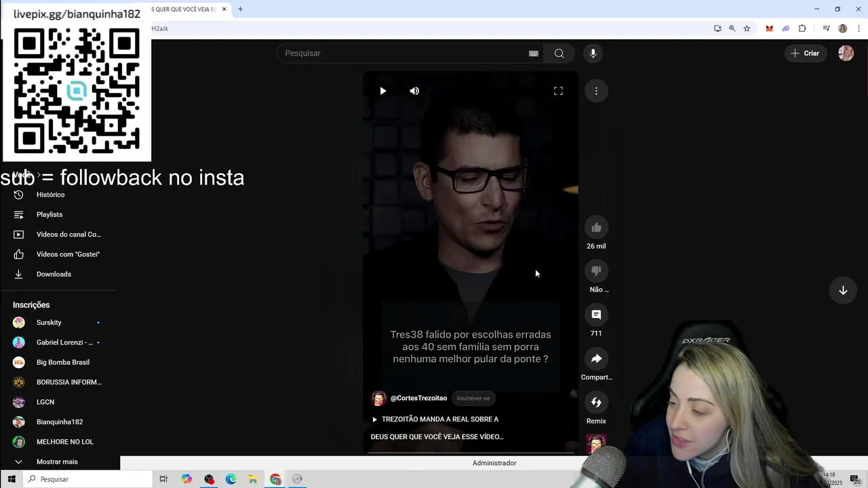The width and height of the screenshot is (868, 488).
Task: Remix this Shorts video
Action: click(x=596, y=402)
